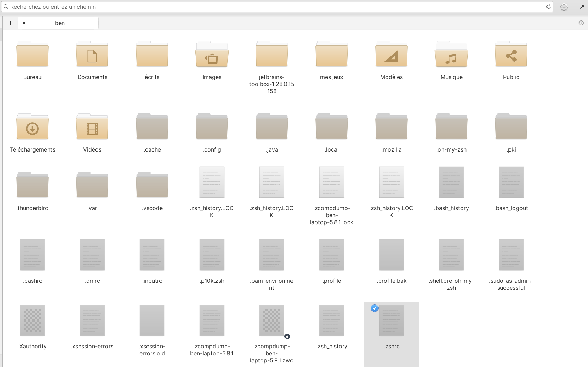Click the .xsession-errors.old file name
This screenshot has height=367, width=588.
tap(152, 350)
